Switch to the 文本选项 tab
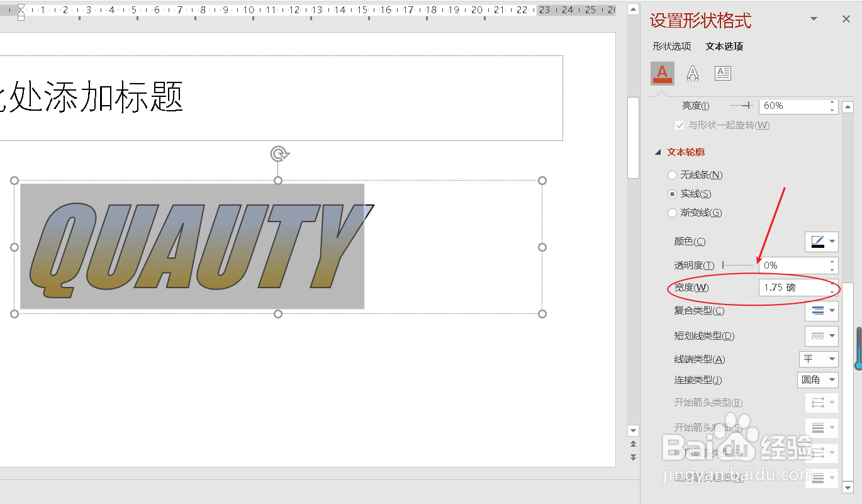The width and height of the screenshot is (862, 504). pyautogui.click(x=724, y=46)
